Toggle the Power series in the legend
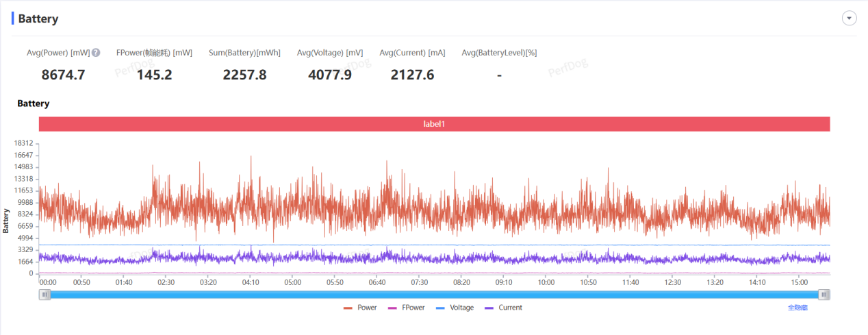Image resolution: width=868 pixels, height=335 pixels. pos(360,308)
